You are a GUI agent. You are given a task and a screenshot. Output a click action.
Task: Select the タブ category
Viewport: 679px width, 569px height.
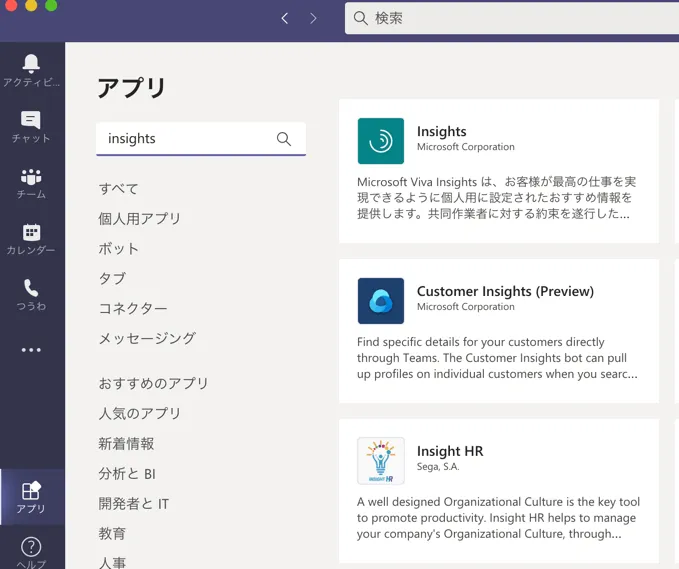(x=112, y=278)
